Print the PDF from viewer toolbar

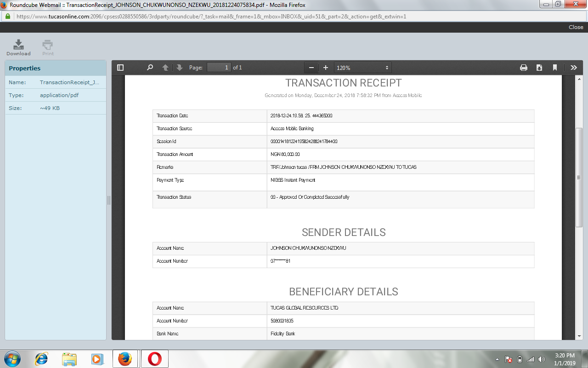point(524,68)
